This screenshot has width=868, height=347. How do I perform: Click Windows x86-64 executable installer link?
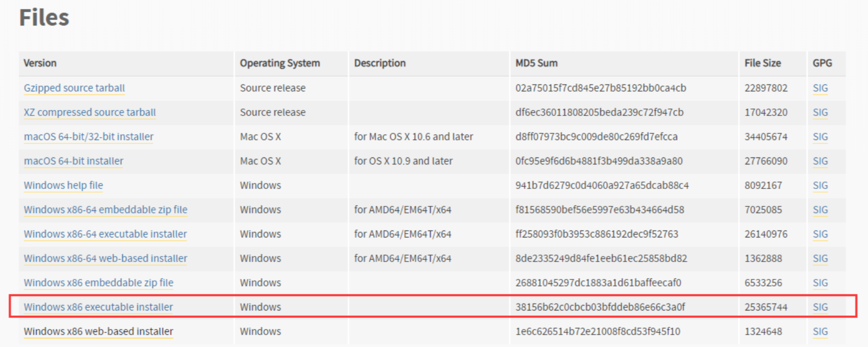click(105, 234)
